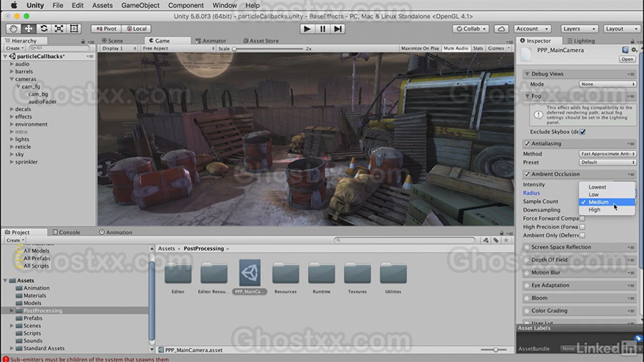The image size is (644, 362).
Task: Switch to the Console tab
Action: pyautogui.click(x=67, y=233)
